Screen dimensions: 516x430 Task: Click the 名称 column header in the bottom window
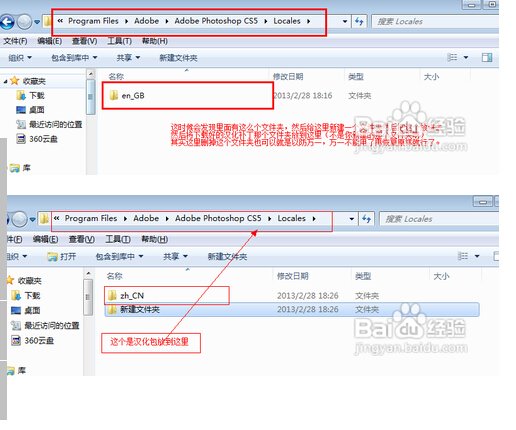point(114,276)
